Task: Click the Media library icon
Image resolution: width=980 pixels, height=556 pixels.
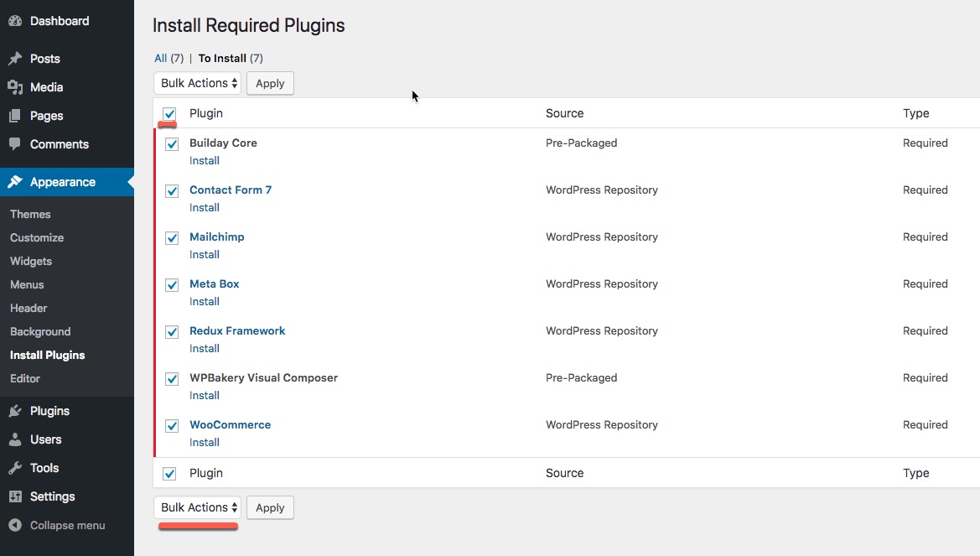Action: [x=15, y=87]
